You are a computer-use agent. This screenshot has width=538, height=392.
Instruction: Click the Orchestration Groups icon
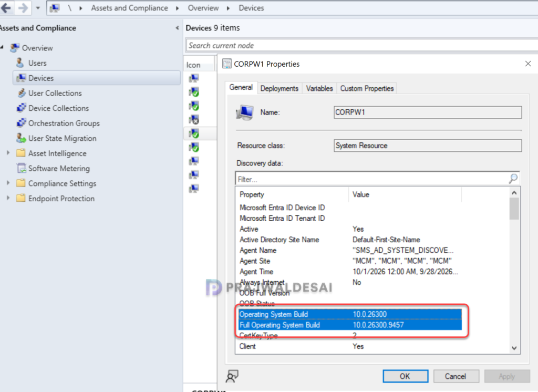(21, 123)
